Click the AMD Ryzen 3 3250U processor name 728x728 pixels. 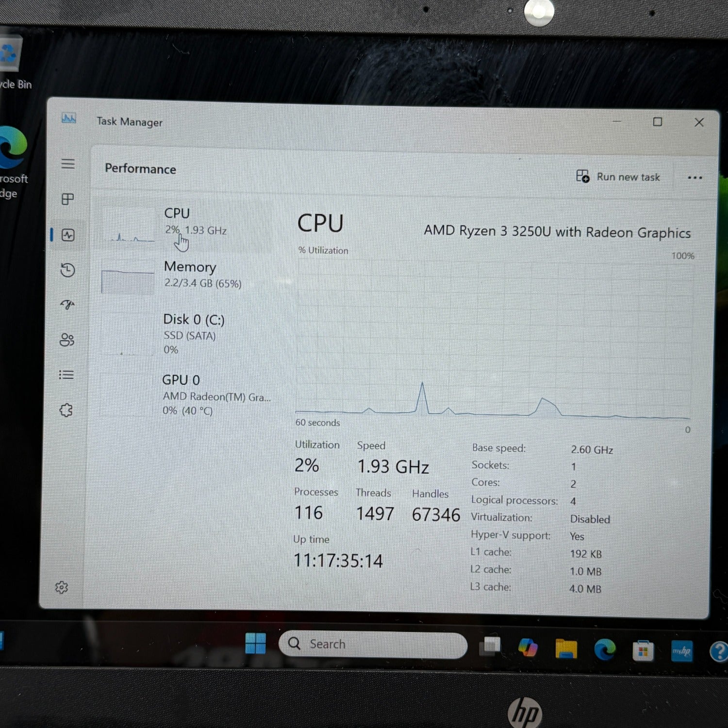click(557, 232)
